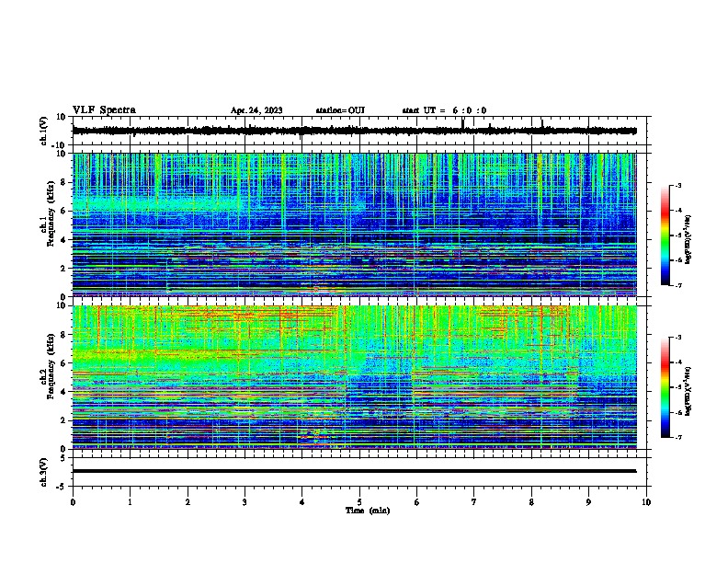This screenshot has height=563, width=728.
Task: Click the '2' kHz tick on ch.1 spectrogram
Action: (x=64, y=268)
